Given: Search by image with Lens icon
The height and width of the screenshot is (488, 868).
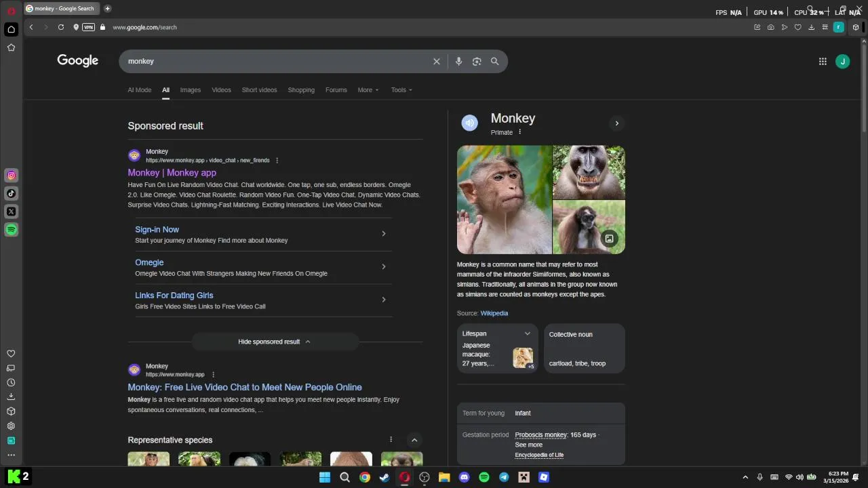Looking at the screenshot, I should point(477,61).
